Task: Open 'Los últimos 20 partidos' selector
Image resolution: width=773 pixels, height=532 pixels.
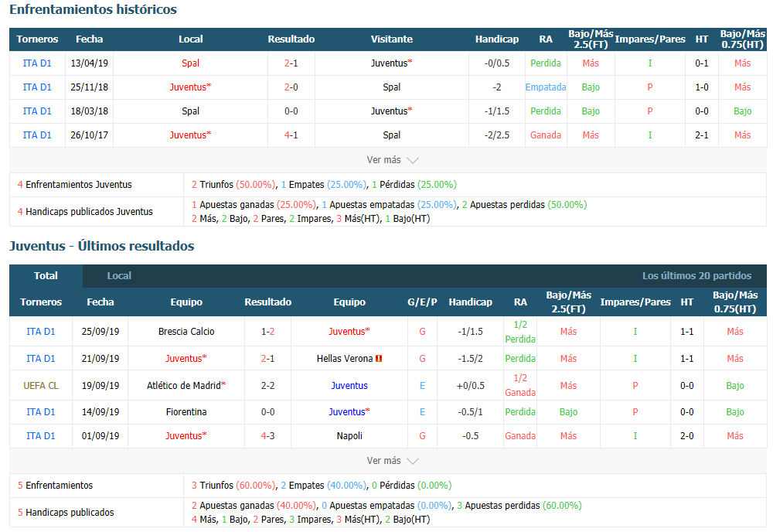Action: point(696,275)
